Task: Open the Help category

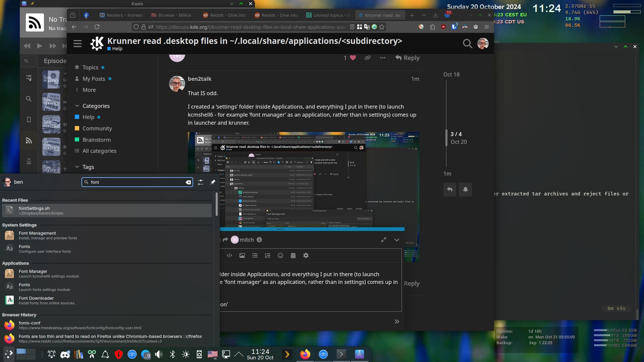Action: point(88,117)
